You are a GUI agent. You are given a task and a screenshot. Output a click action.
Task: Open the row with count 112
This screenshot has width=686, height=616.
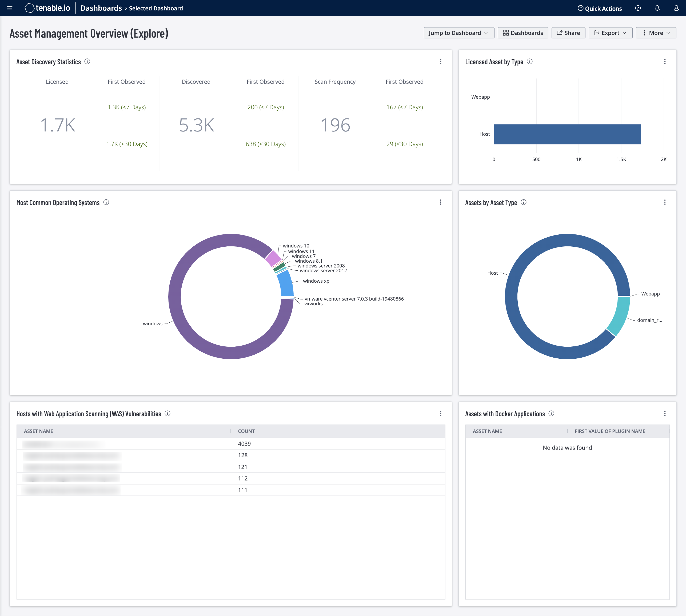tap(231, 478)
